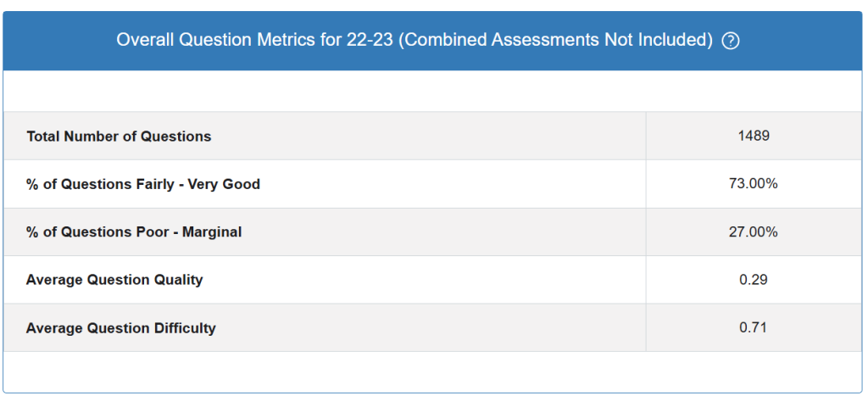Select the Average Question Difficulty label
This screenshot has width=868, height=396.
(x=120, y=328)
